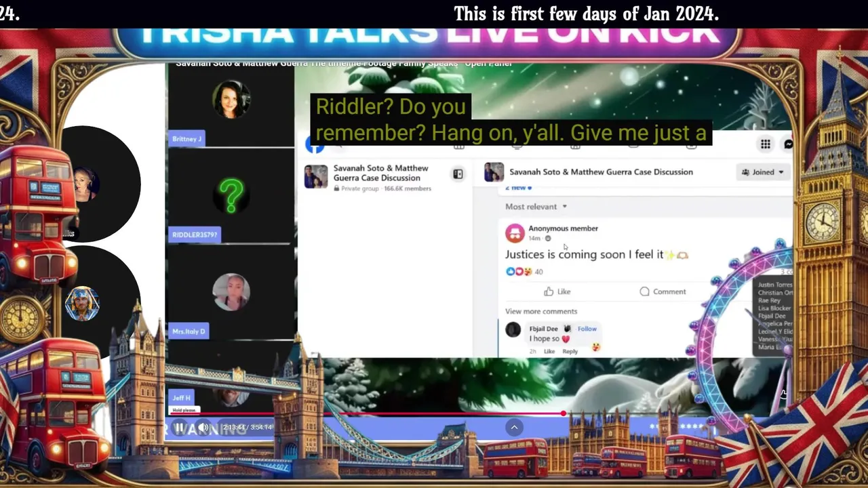
Task: Open the Most relevant comment sort dropdown
Action: pyautogui.click(x=536, y=207)
